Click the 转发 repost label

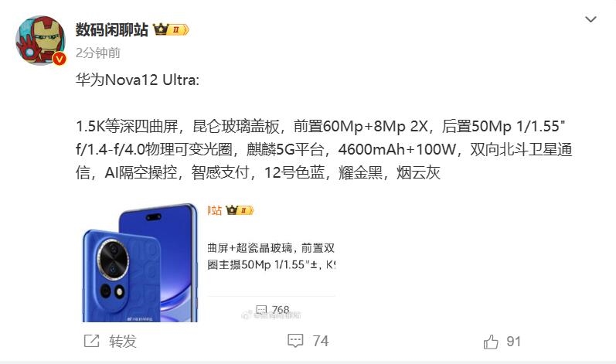(x=123, y=341)
